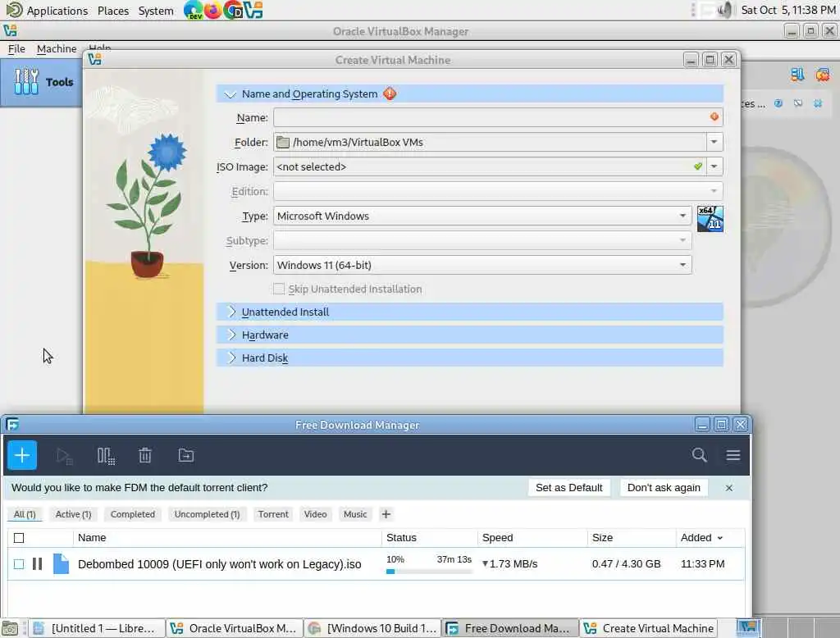
Task: Expand the Unattended Install section
Action: click(x=231, y=312)
